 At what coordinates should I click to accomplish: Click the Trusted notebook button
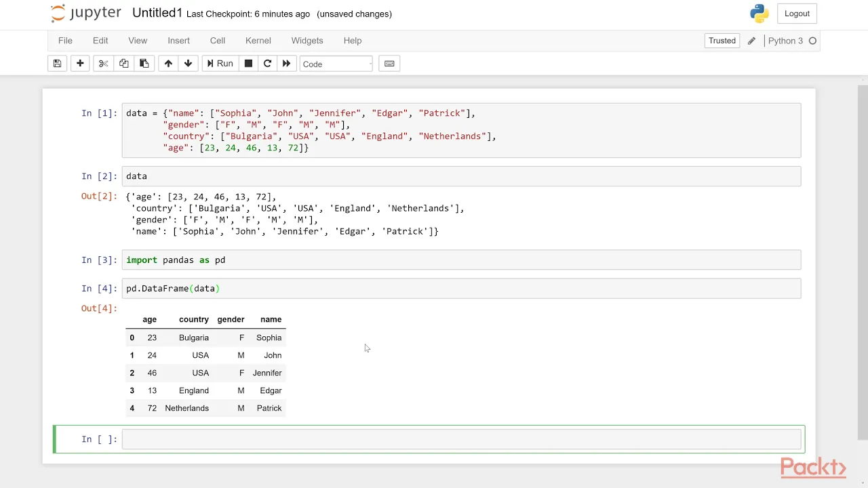click(722, 41)
